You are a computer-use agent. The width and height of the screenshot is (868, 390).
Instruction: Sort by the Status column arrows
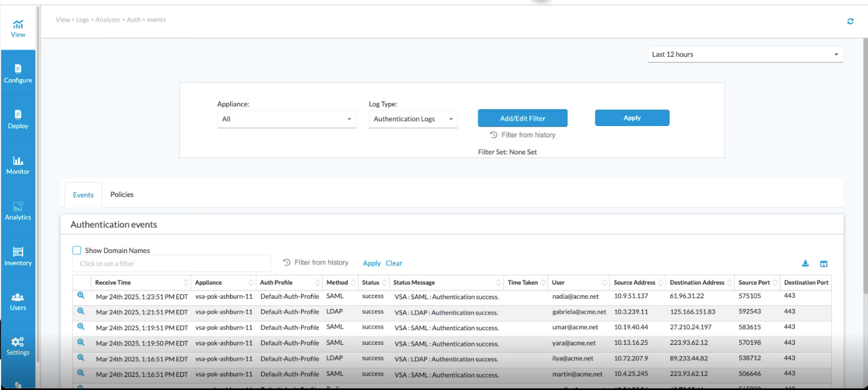click(385, 282)
